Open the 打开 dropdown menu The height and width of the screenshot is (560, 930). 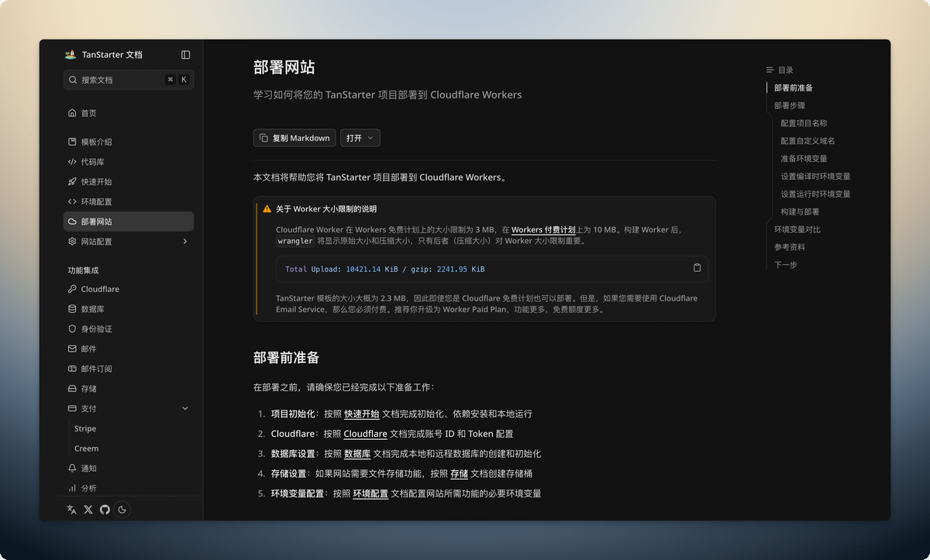(360, 138)
